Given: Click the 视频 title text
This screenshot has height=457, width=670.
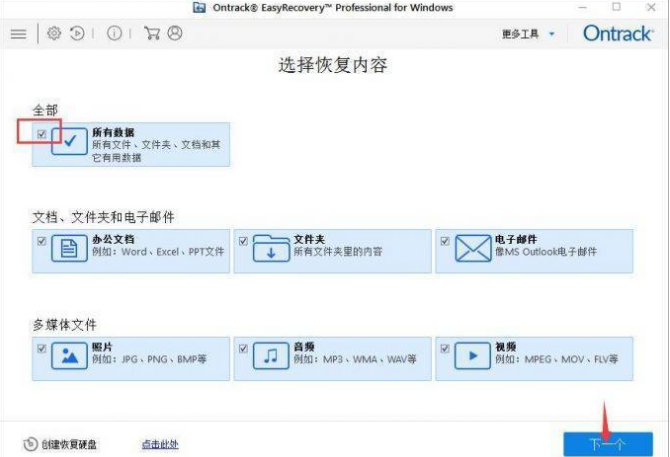Looking at the screenshot, I should point(506,347).
